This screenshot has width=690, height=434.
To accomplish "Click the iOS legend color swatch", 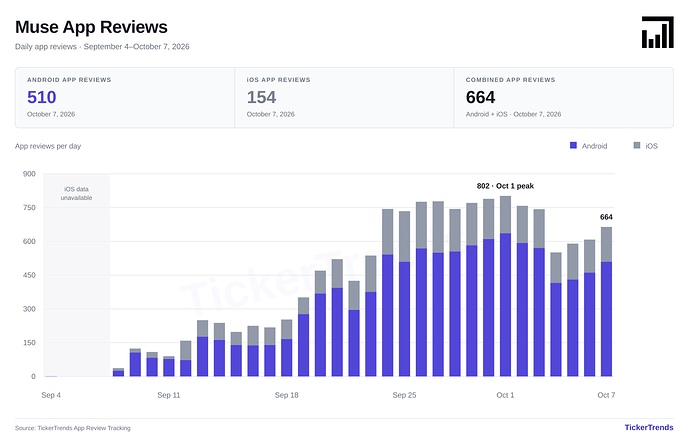I will click(x=636, y=145).
